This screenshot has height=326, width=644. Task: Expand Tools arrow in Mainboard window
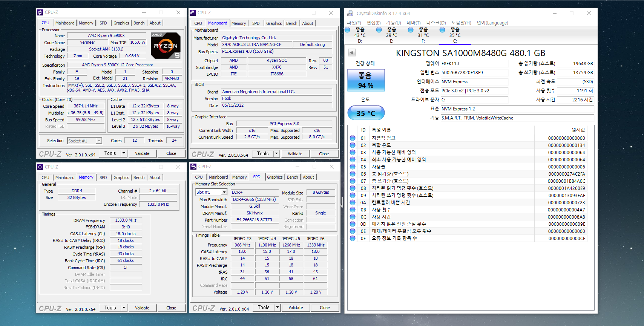click(276, 154)
